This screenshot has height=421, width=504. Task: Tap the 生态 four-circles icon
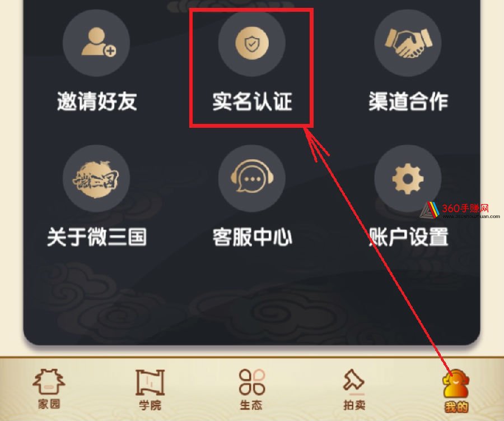252,382
